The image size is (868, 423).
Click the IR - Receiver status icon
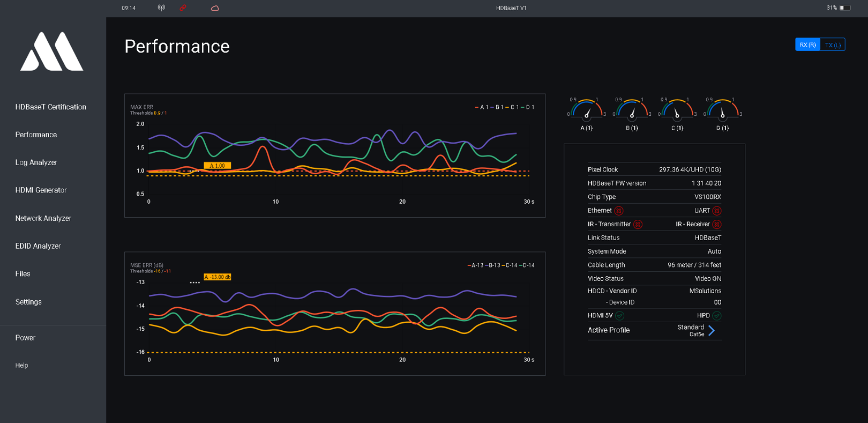(717, 225)
